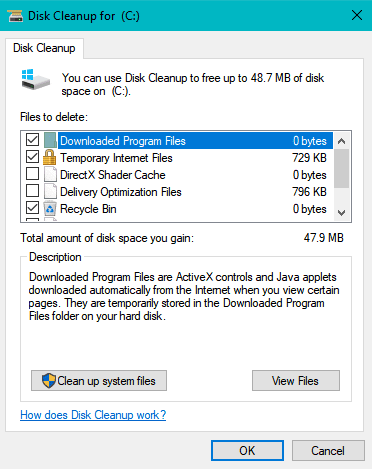372x469 pixels.
Task: Click the disk drive icon in title bar
Action: pos(15,16)
